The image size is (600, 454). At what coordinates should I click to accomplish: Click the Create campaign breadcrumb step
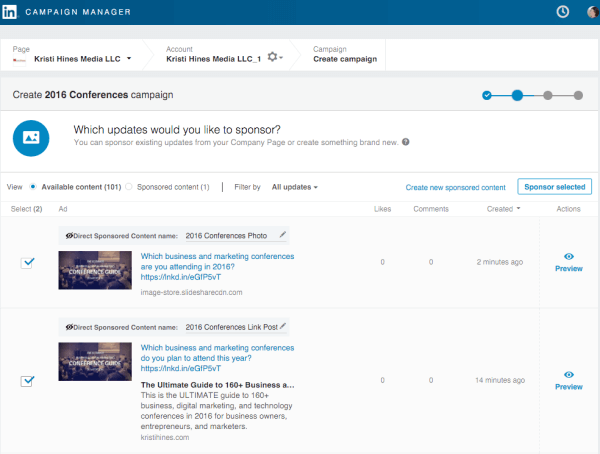[x=345, y=59]
